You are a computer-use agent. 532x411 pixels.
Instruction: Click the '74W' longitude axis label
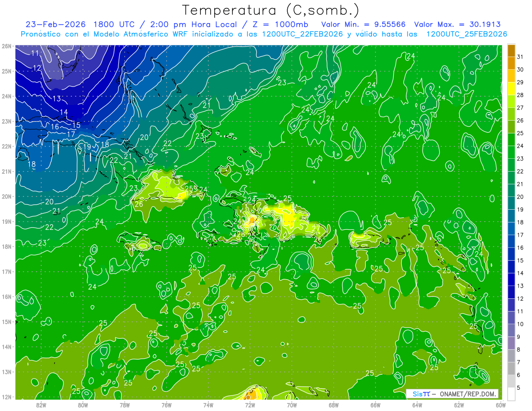point(208,404)
